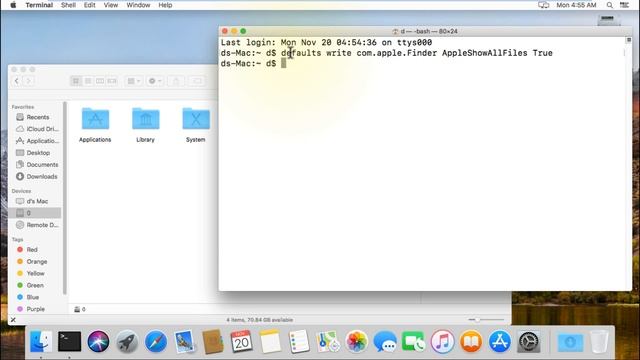Open Notification Center icon in menu bar
The width and height of the screenshot is (640, 360).
pos(624,5)
